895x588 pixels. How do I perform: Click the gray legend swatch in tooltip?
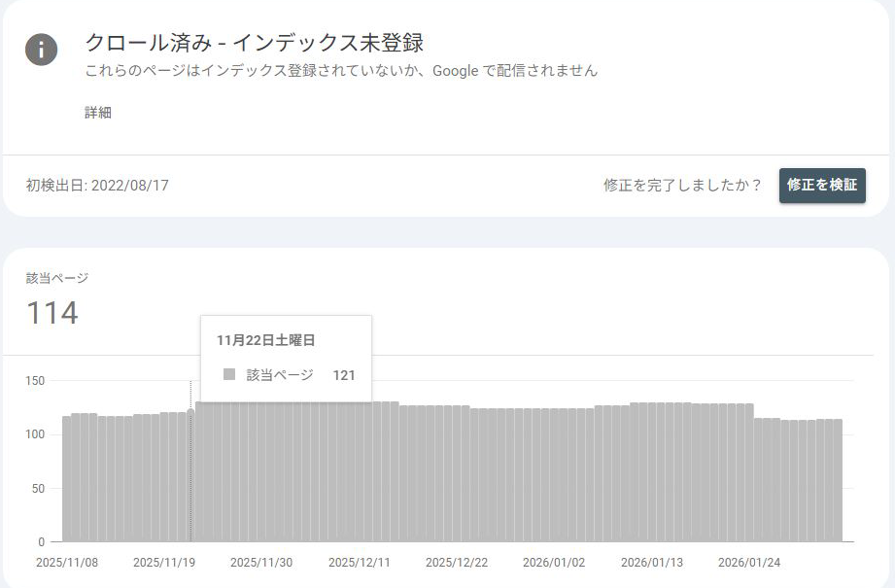point(229,374)
